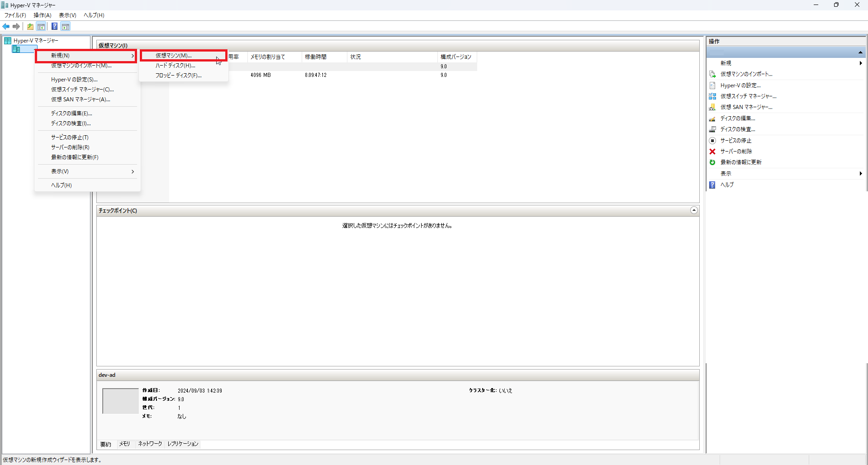This screenshot has width=868, height=465.
Task: Click the blue help question-mark toolbar icon
Action: coord(54,27)
